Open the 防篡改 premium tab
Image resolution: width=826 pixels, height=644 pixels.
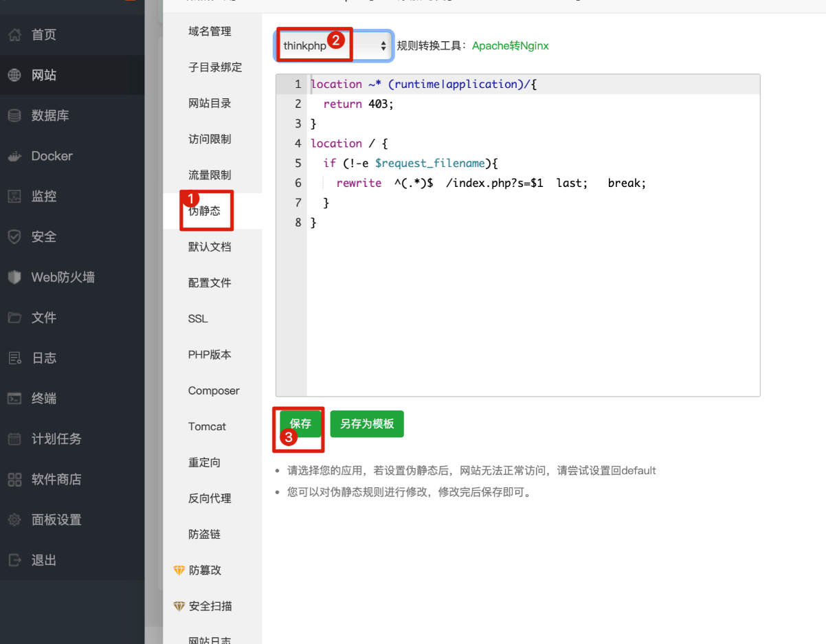pos(205,570)
